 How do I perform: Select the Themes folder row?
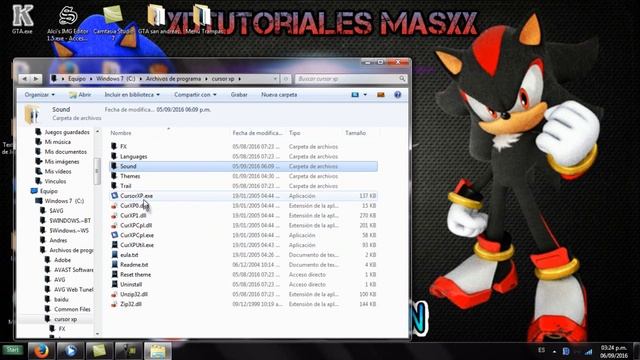click(243, 176)
